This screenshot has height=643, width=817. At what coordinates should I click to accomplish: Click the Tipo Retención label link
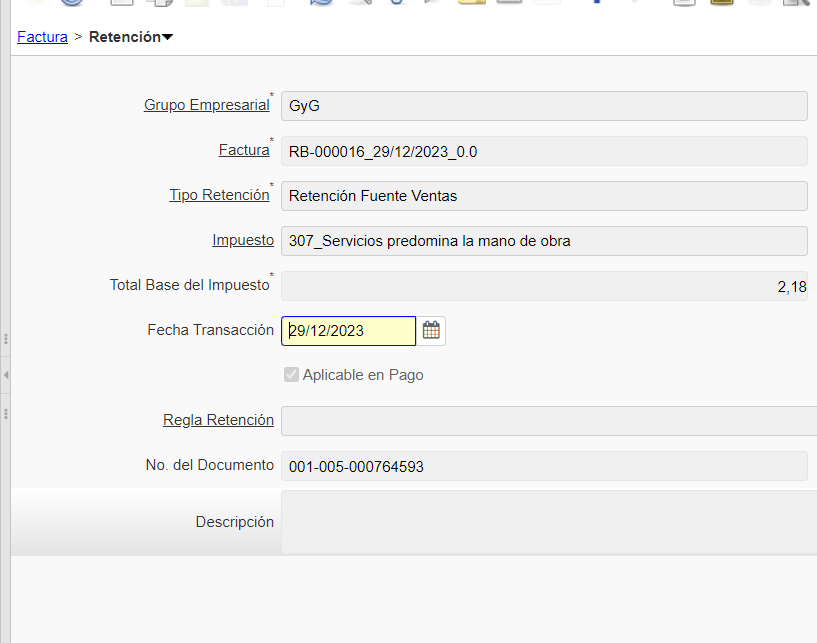[219, 195]
